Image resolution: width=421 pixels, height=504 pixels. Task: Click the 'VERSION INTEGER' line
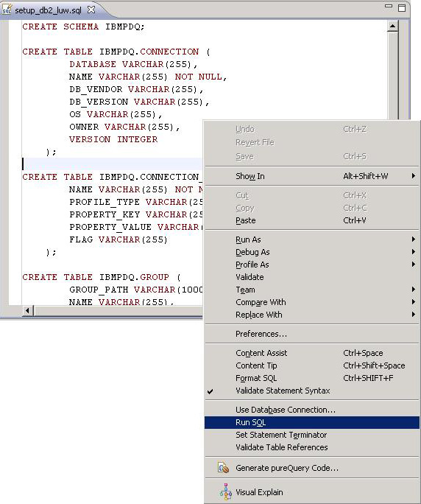pos(113,139)
